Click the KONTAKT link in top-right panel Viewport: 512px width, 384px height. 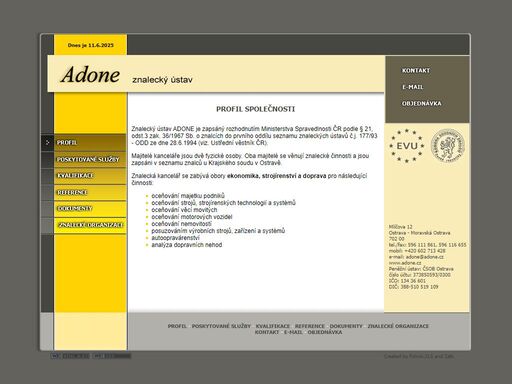[x=416, y=71]
